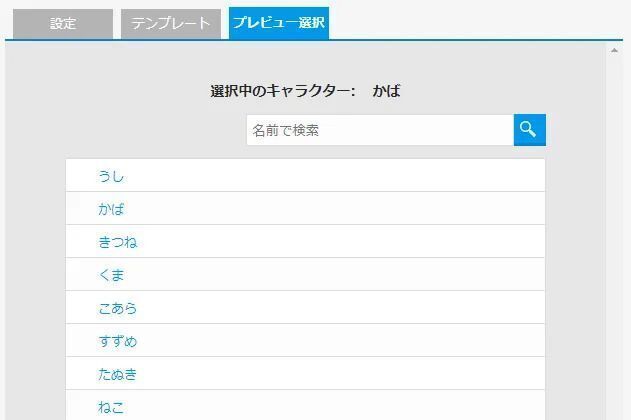Click the すずめ list item
This screenshot has height=420, width=631.
pyautogui.click(x=118, y=341)
